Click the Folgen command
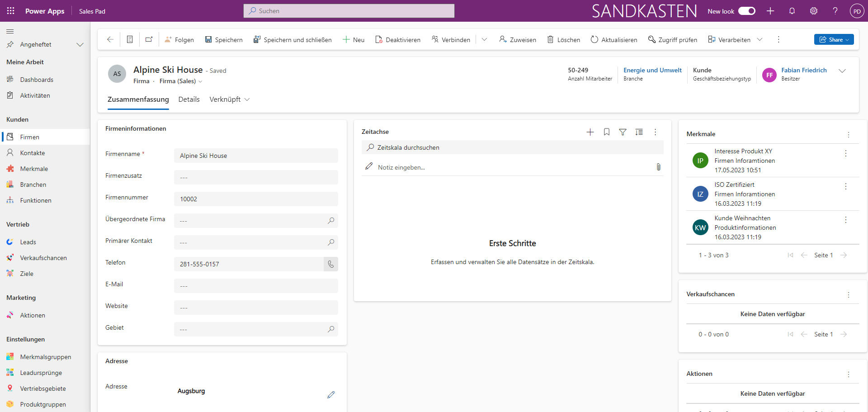Image resolution: width=868 pixels, height=412 pixels. pos(179,40)
